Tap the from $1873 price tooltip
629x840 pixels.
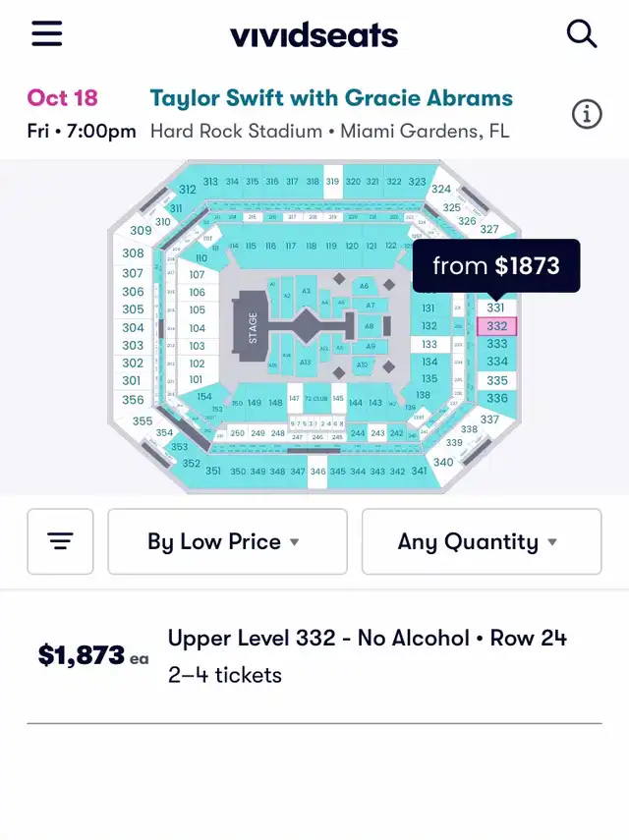[x=496, y=265]
